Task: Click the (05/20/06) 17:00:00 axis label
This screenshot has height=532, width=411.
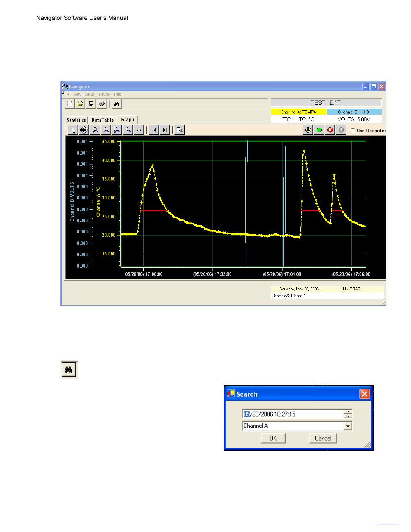Action: pyautogui.click(x=143, y=274)
